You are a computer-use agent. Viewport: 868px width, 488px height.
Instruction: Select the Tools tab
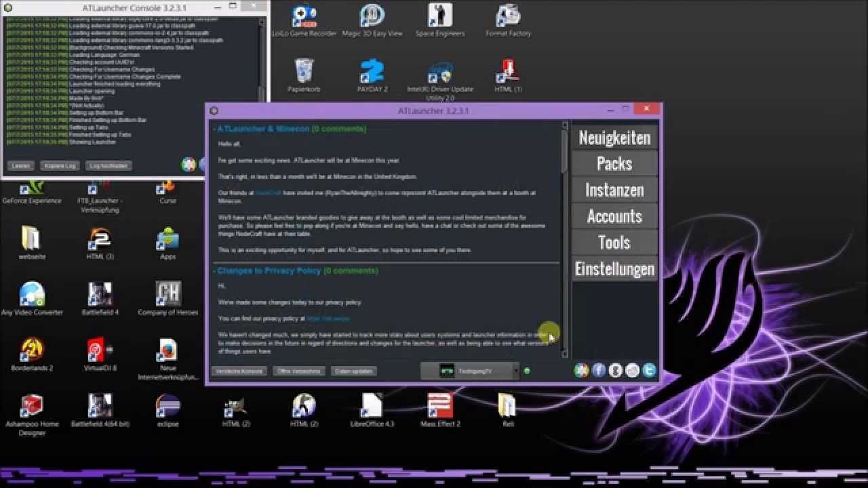[614, 243]
